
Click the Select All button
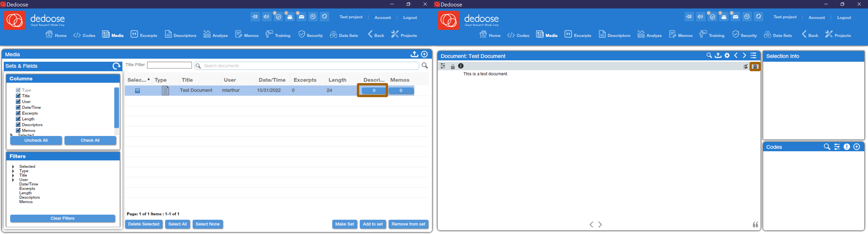point(177,224)
